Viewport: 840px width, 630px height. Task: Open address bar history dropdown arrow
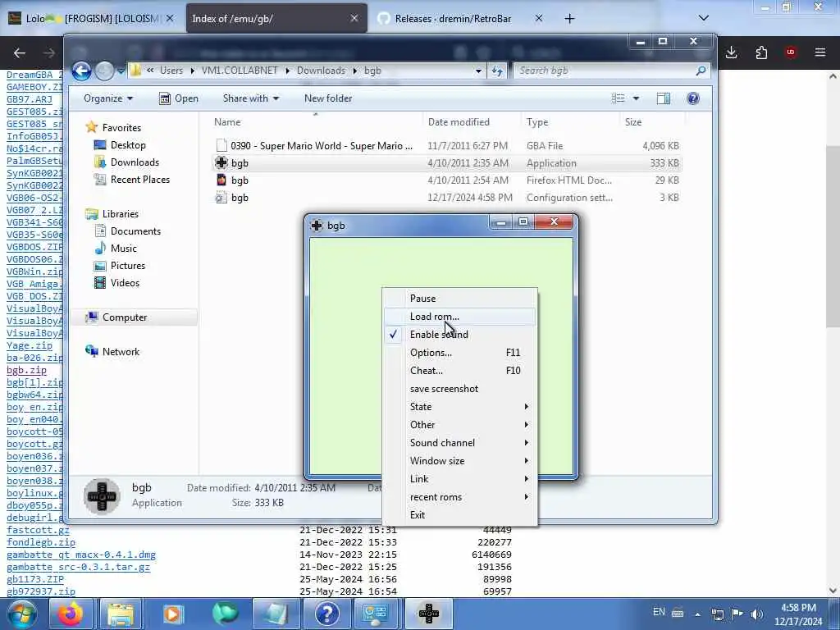[x=478, y=71]
